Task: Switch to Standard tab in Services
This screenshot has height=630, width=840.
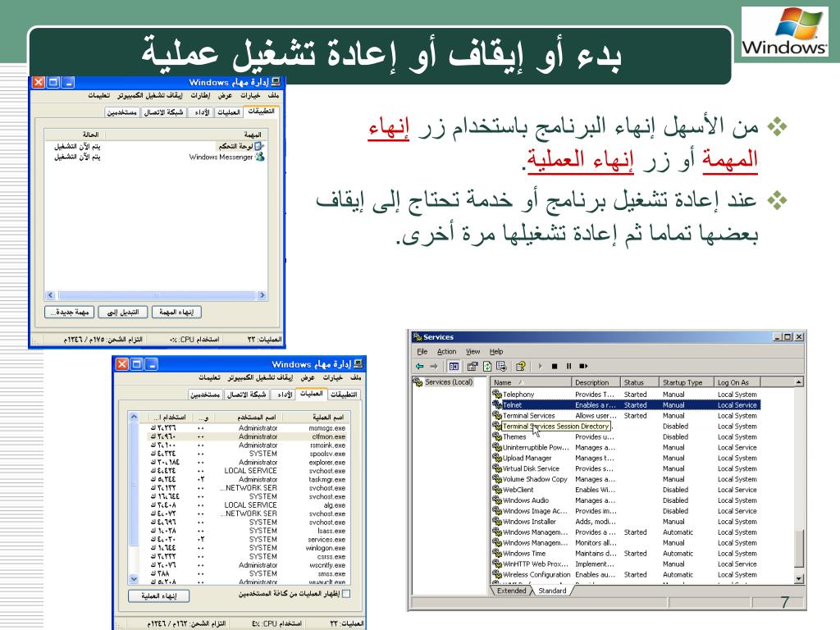Action: coord(552,591)
